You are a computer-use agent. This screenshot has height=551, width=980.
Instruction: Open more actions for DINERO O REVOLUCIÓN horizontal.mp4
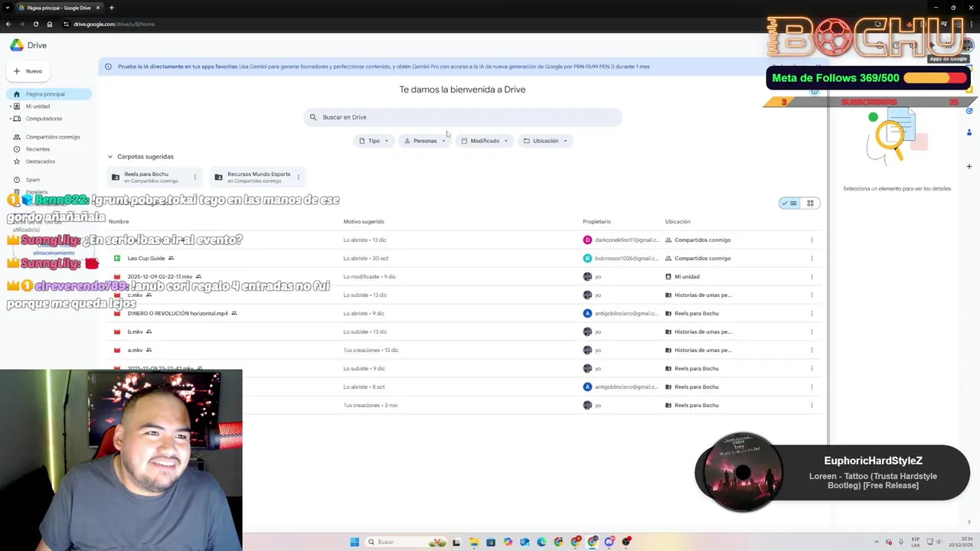pos(812,314)
